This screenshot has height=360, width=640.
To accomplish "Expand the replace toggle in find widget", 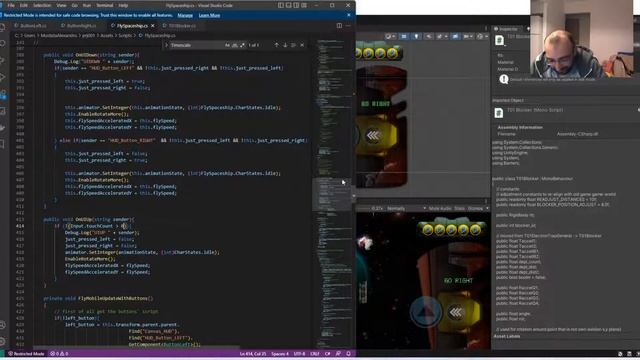I will pyautogui.click(x=167, y=45).
